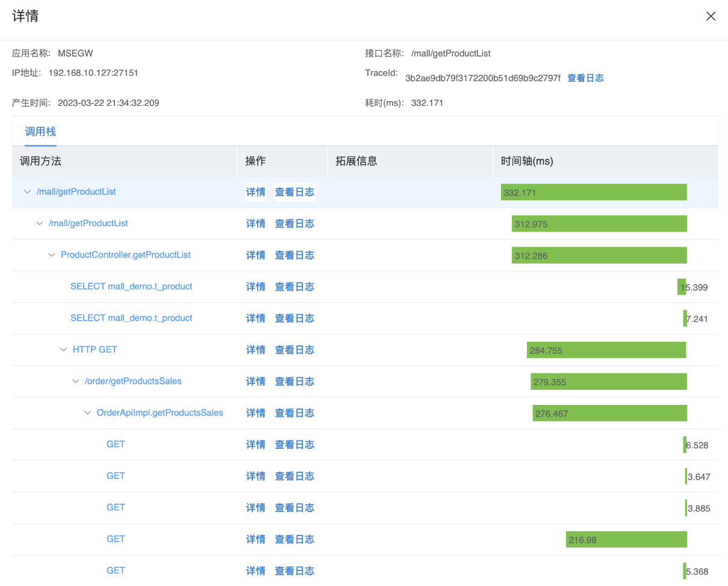Image resolution: width=728 pixels, height=586 pixels.
Task: Click the OrderApiImpl.getProductsSales method name
Action: click(160, 413)
